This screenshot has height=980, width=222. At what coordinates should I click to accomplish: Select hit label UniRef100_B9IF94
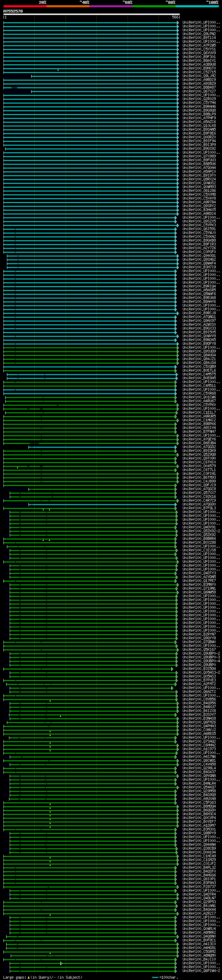pyautogui.click(x=199, y=141)
